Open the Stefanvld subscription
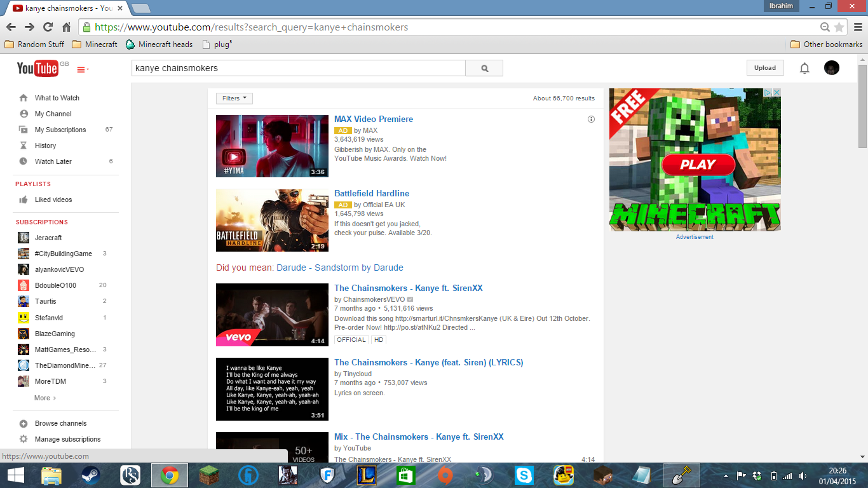 click(49, 318)
